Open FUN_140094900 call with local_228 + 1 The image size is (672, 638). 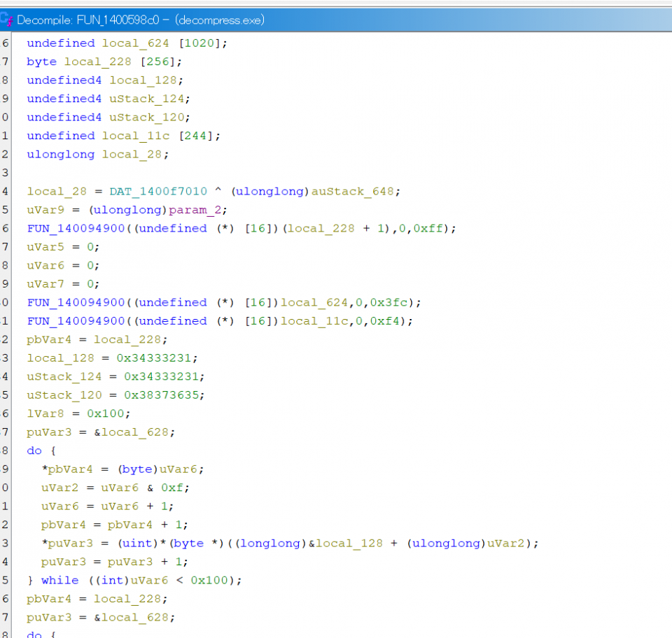76,228
